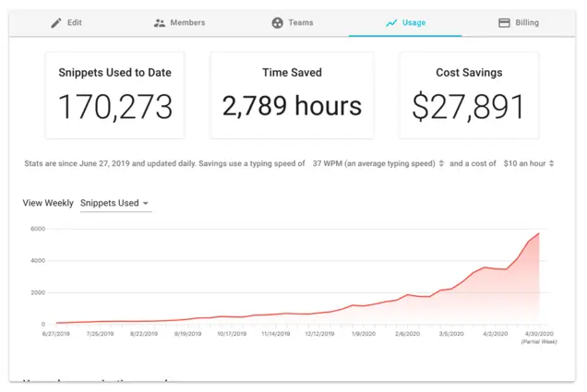Click the trend line icon beside Usage
Image resolution: width=587 pixels, height=392 pixels.
[391, 23]
